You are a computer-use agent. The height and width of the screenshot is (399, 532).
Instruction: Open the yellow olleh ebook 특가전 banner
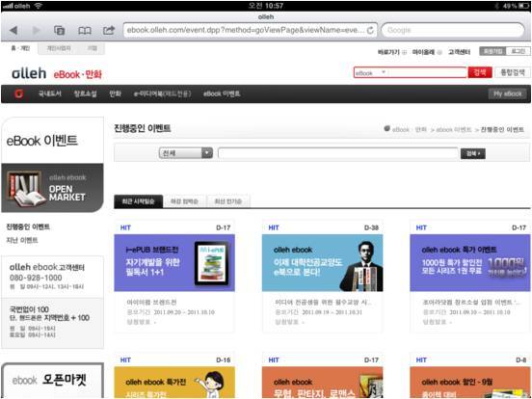point(174,382)
